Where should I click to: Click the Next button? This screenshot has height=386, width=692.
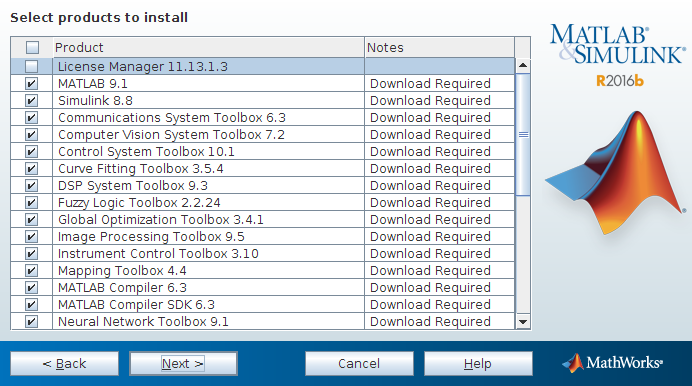tap(183, 364)
